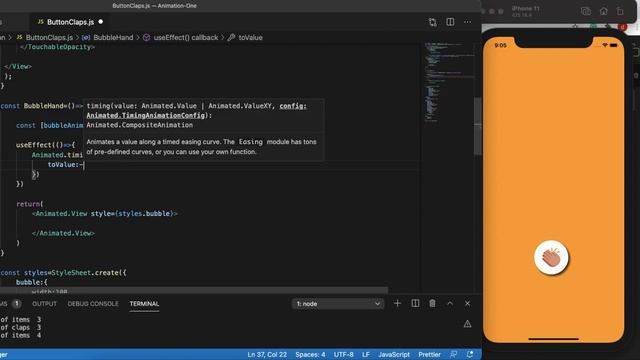Viewport: 640px width, 360px height.
Task: Open the '1: node' terminal dropdown
Action: click(338, 304)
